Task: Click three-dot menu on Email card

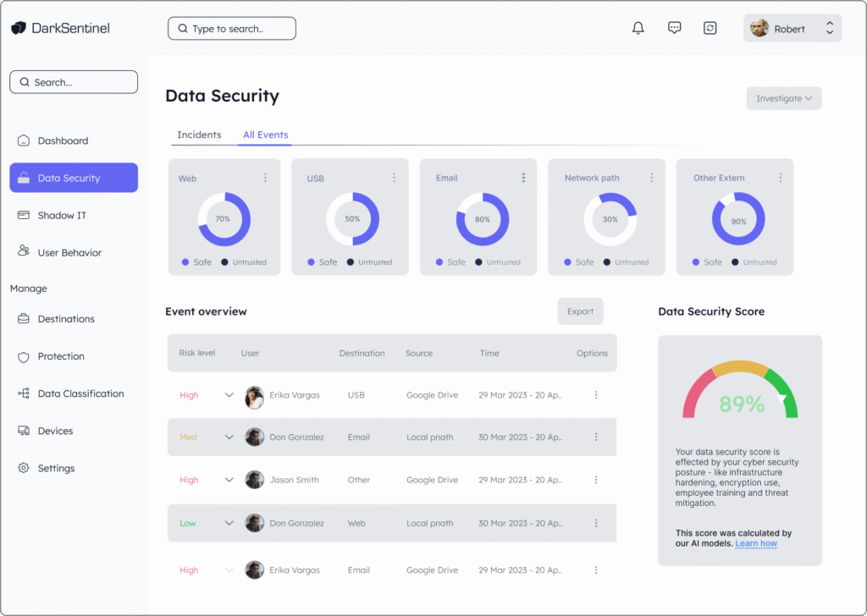Action: point(523,178)
